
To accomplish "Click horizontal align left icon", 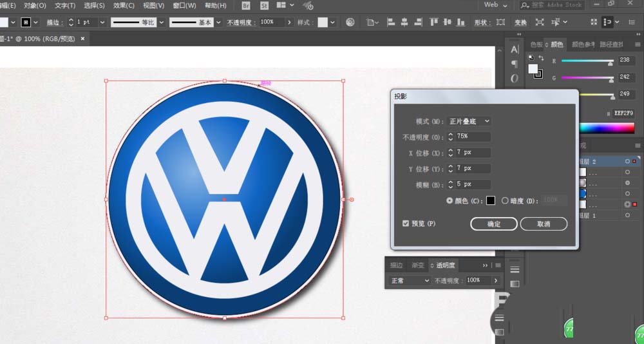I will point(391,22).
